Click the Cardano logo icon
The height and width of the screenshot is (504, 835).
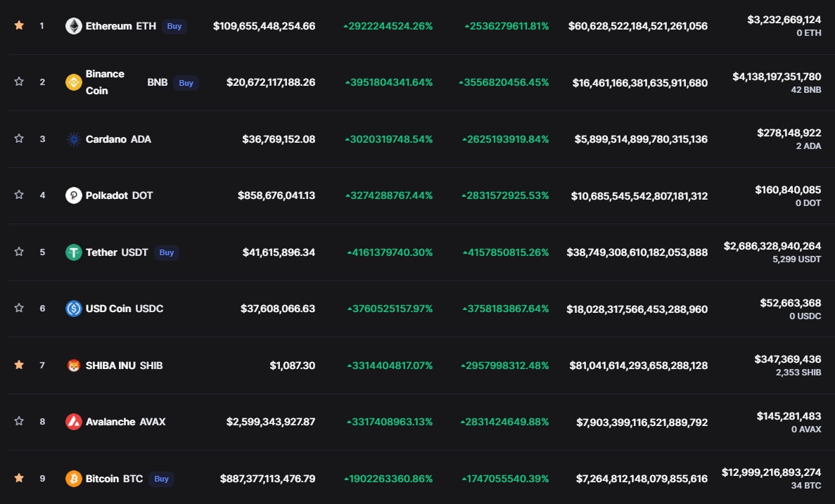[73, 139]
